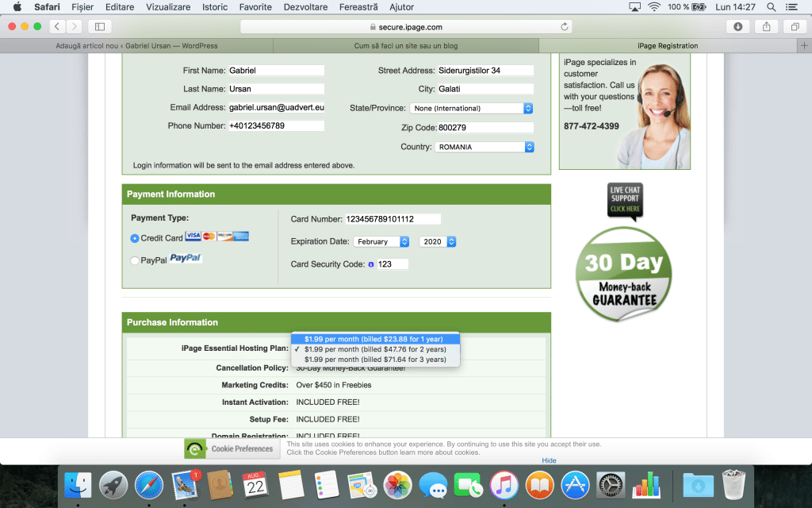Switch to the iPage Registration tab
Viewport: 812px width, 508px height.
pyautogui.click(x=668, y=45)
